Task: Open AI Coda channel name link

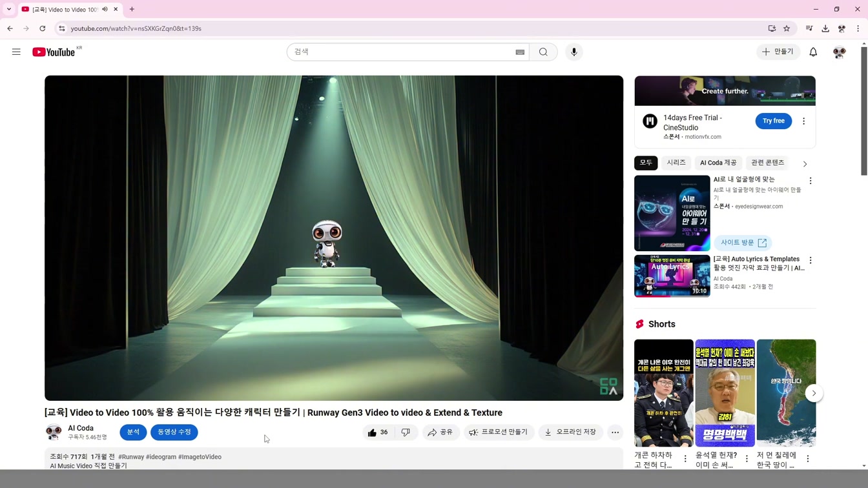Action: (81, 428)
